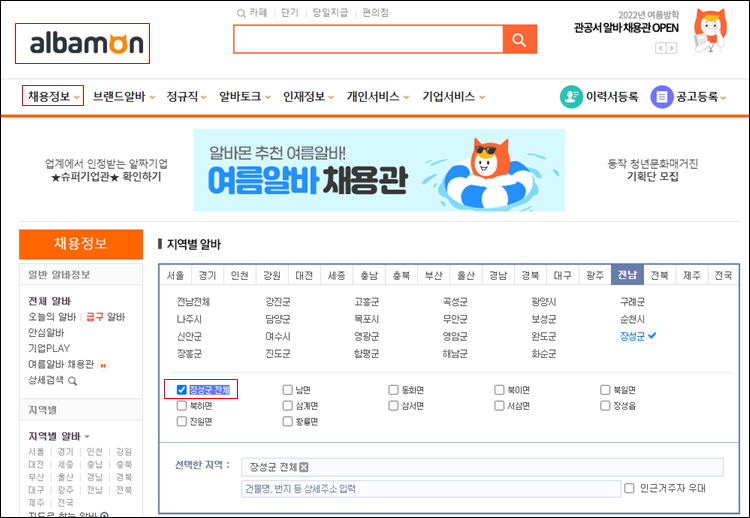
Task: Switch to 서울 region tab
Action: (x=175, y=275)
